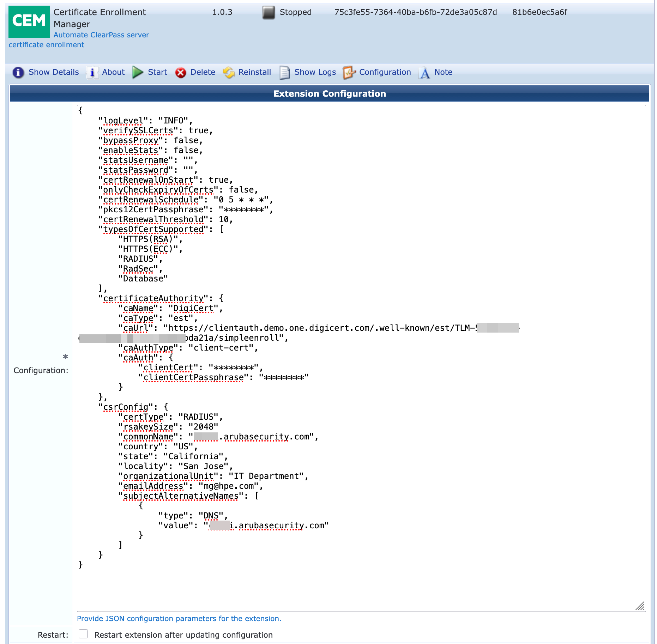Click the Stopped status text

tap(296, 12)
